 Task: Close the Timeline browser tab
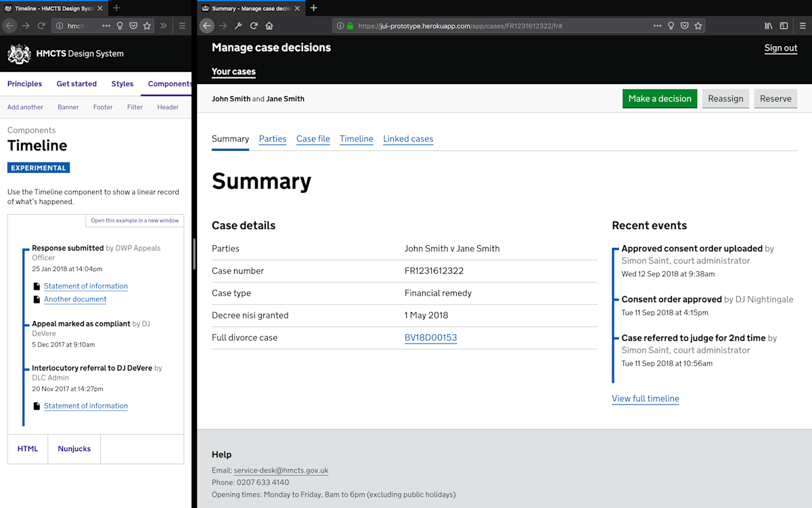(100, 8)
